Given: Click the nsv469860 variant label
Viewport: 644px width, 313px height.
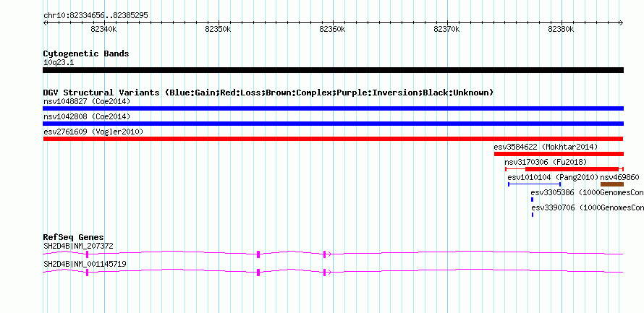Looking at the screenshot, I should 620,177.
